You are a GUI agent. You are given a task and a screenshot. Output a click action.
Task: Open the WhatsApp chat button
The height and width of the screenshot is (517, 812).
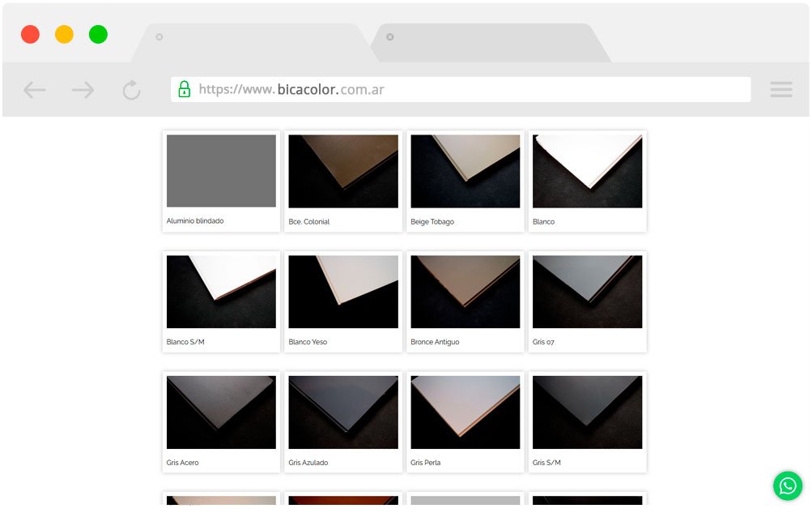788,486
